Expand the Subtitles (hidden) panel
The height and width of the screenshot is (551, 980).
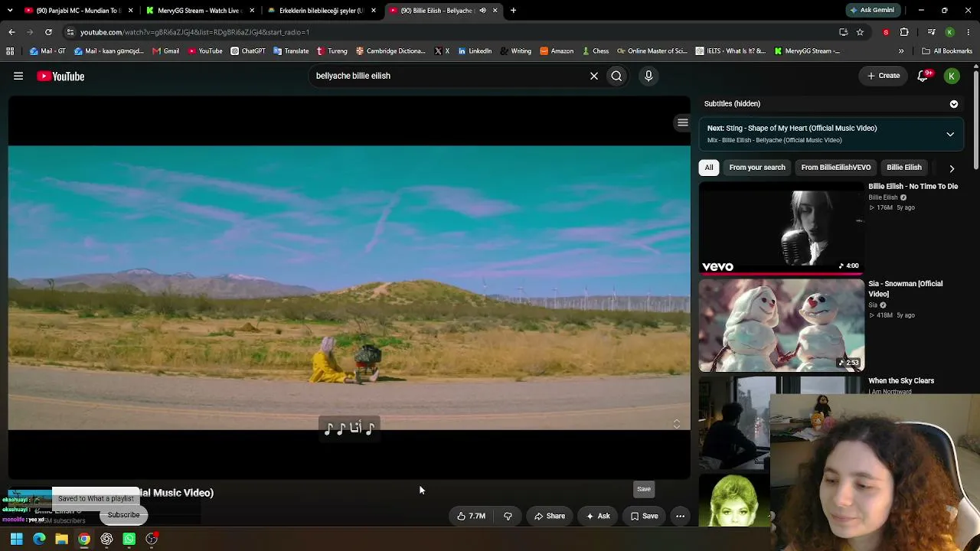pos(953,103)
